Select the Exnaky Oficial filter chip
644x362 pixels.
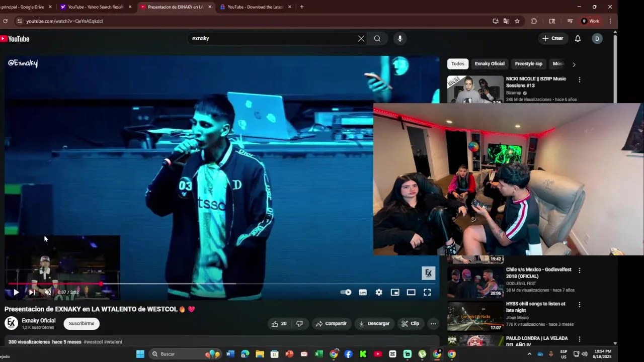pos(490,64)
